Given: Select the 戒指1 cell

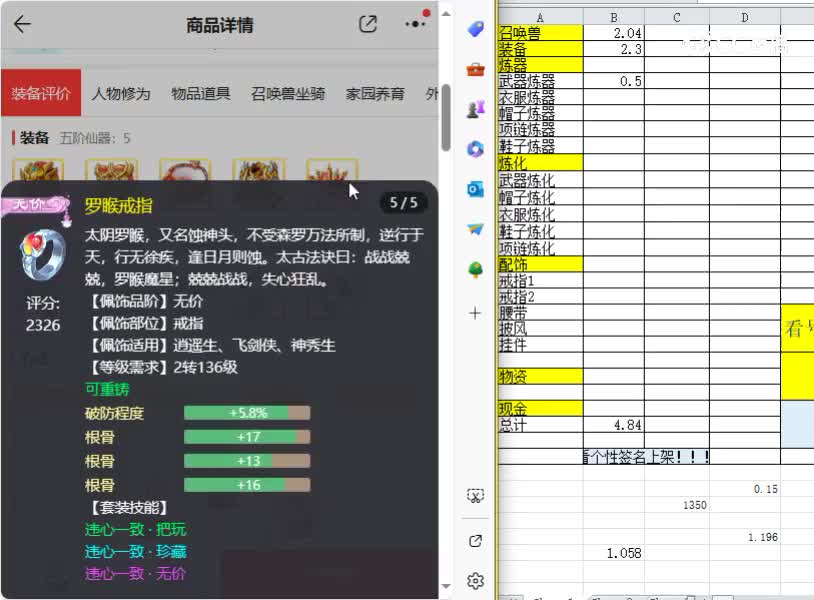Looking at the screenshot, I should [x=540, y=280].
